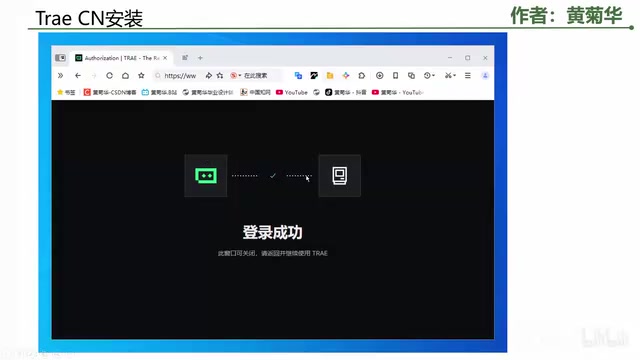Click the overlapping windows toolbar icon
Viewport: 640px width, 360px height.
click(411, 76)
